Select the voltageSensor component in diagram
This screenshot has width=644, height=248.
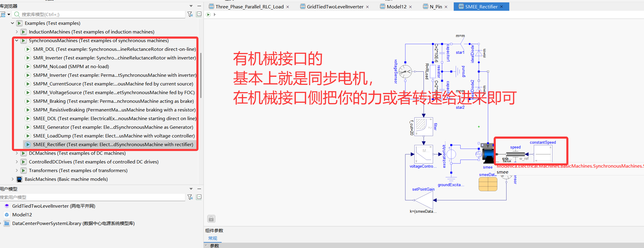point(405,72)
